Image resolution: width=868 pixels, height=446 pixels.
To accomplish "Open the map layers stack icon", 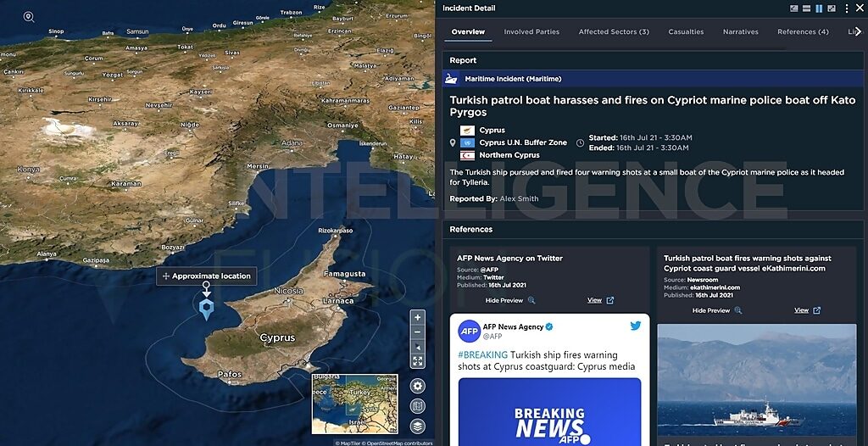I will point(418,426).
